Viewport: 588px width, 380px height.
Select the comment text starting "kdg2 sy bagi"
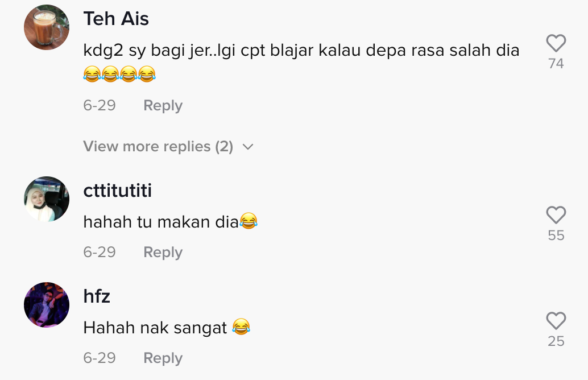tap(301, 51)
